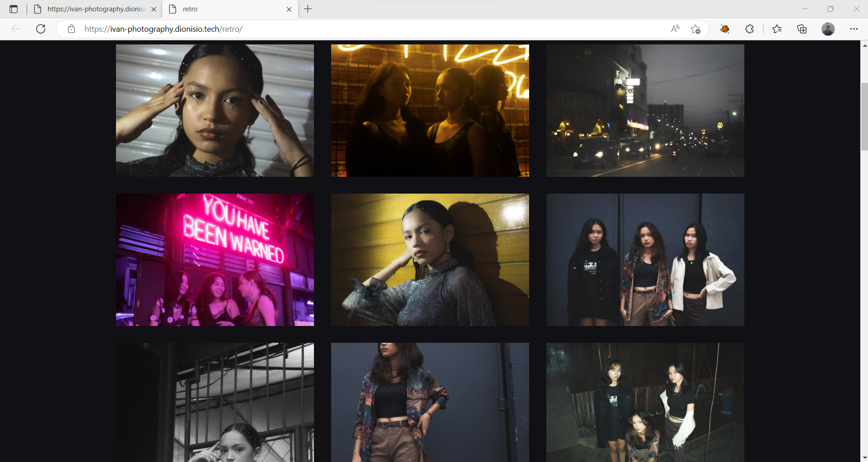
Task: Add this page to favorites
Action: (695, 29)
